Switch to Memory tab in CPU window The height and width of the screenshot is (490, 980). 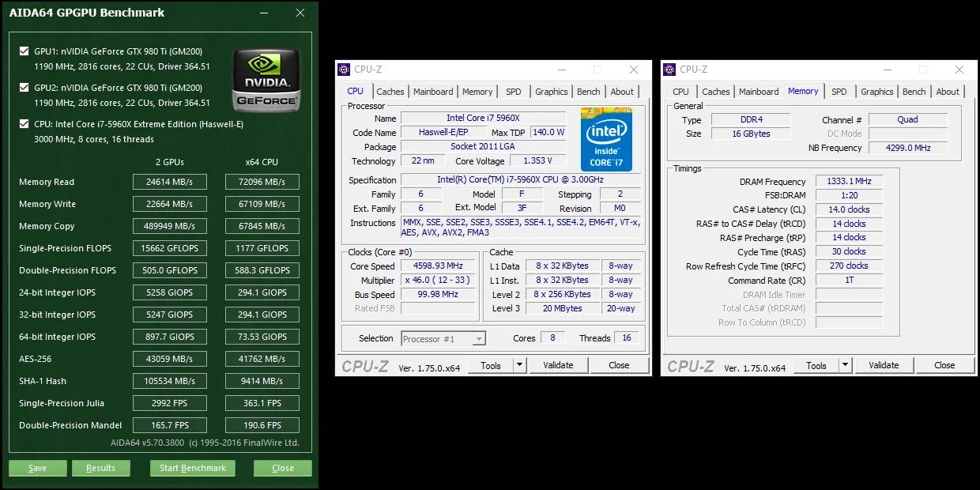[x=477, y=92]
